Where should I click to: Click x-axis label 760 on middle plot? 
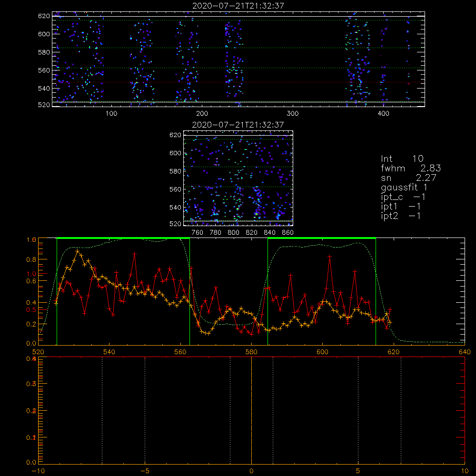[x=198, y=233]
